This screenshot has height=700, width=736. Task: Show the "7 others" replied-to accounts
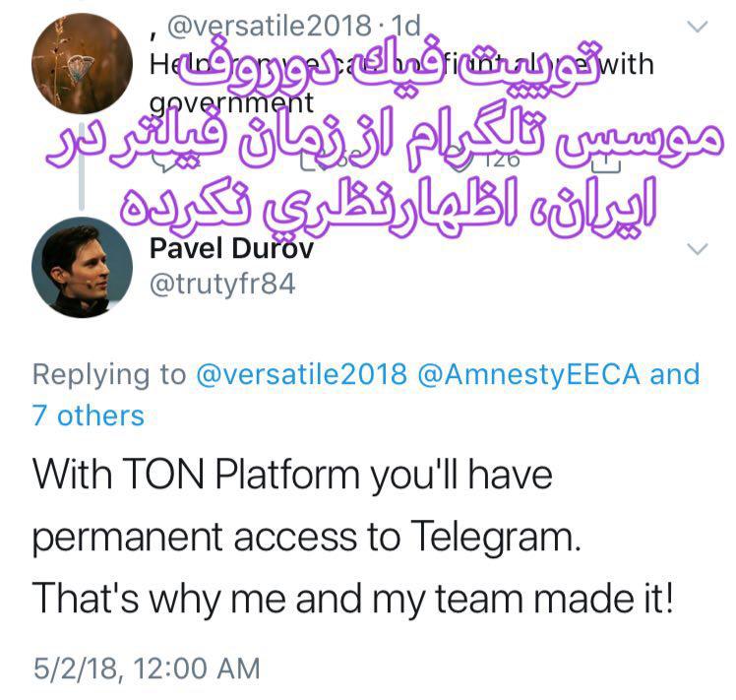coord(89,415)
